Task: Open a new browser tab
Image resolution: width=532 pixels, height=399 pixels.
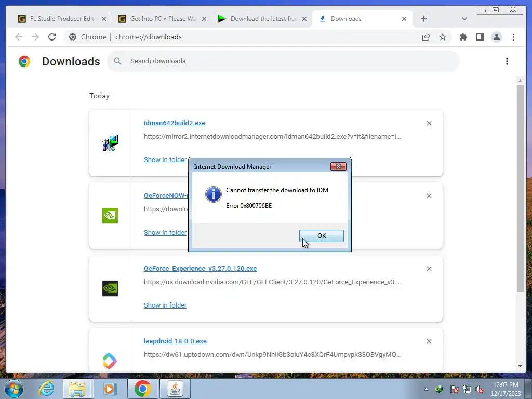Action: click(424, 19)
